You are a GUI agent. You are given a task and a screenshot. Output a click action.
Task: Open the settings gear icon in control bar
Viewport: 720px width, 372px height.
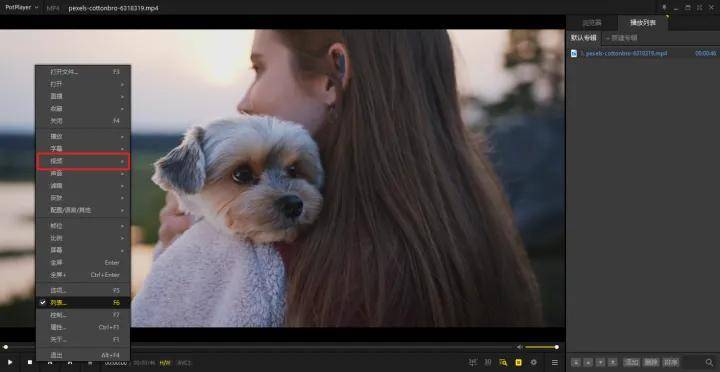[534, 362]
